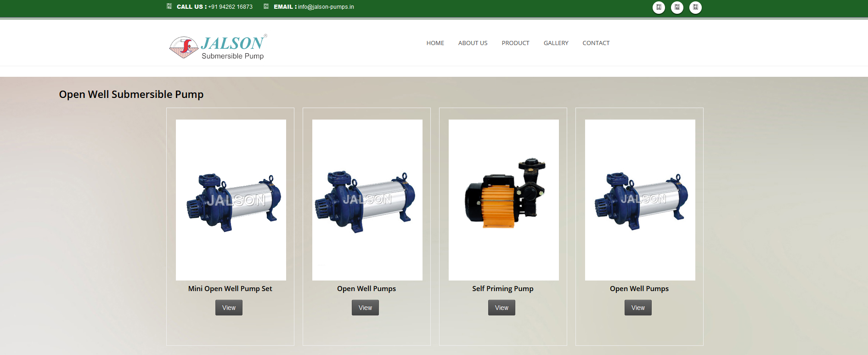View the last Open Well Pumps card
This screenshot has width=868, height=355.
click(638, 308)
